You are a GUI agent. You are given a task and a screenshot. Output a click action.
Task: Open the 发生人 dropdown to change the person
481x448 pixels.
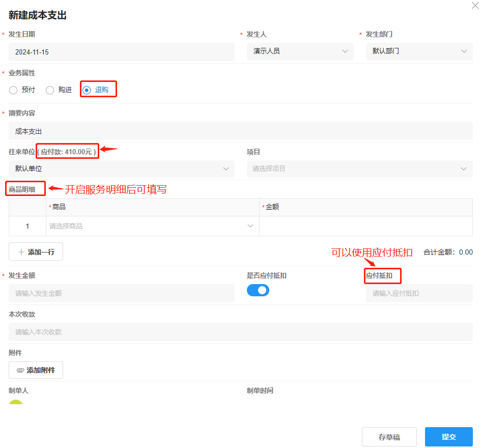pyautogui.click(x=299, y=51)
